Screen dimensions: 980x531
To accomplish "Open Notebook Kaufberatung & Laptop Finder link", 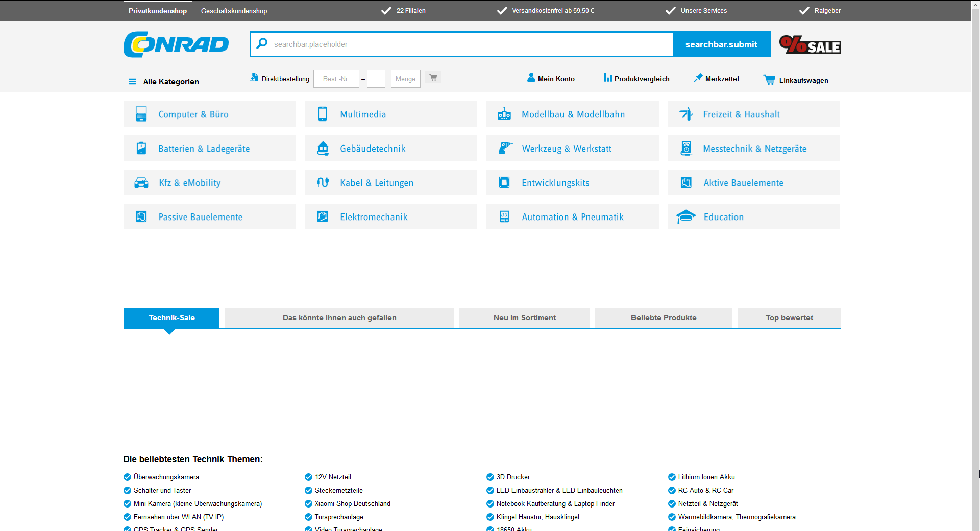I will [x=555, y=504].
